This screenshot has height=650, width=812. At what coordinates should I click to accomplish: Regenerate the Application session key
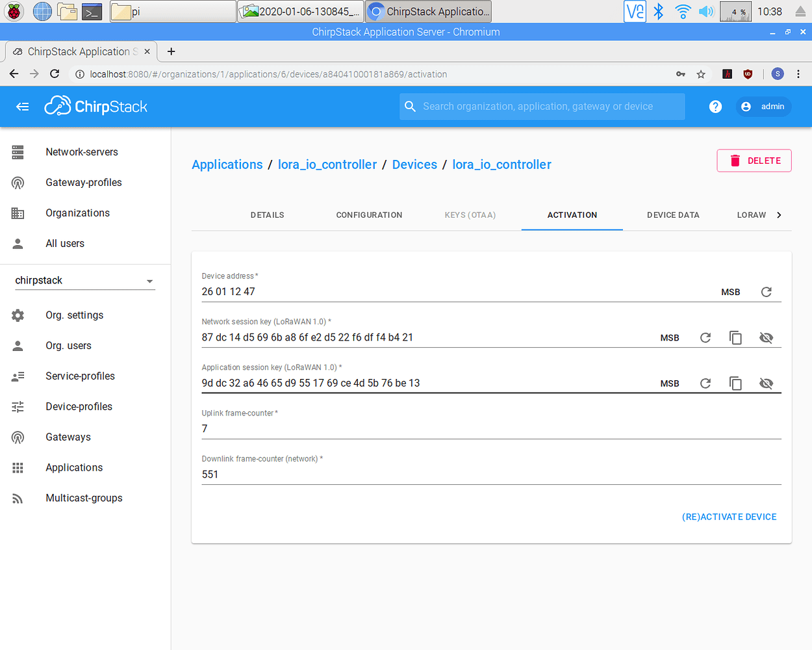(x=705, y=383)
